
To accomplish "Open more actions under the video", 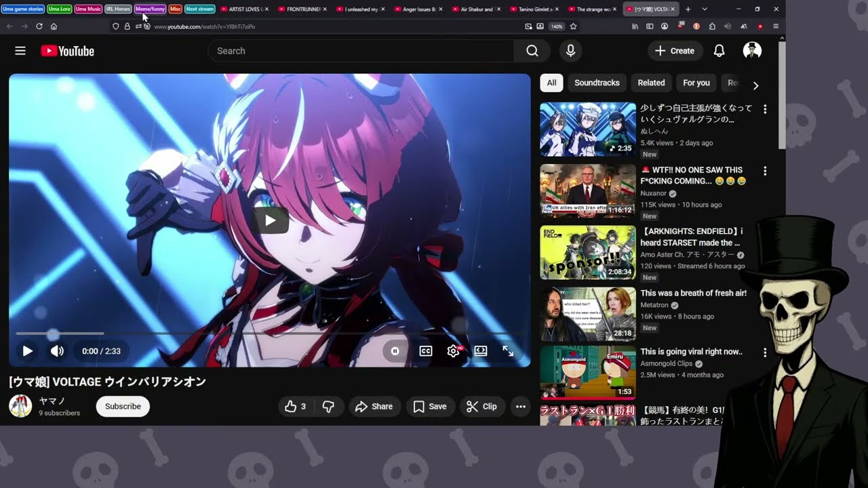I will [521, 407].
